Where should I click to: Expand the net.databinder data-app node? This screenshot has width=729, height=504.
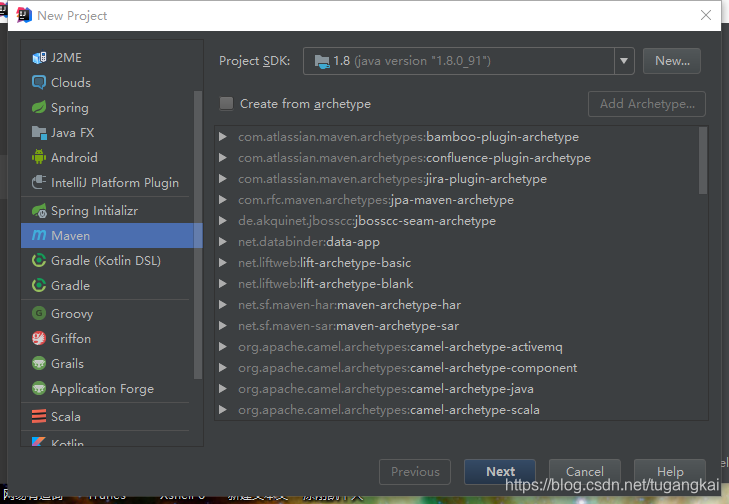pos(223,242)
